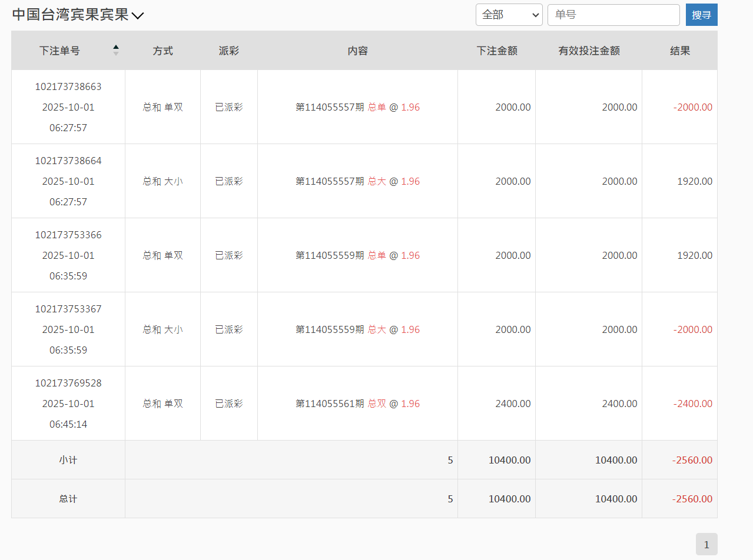Sort by the 有效投注金额 column header
This screenshot has height=560, width=753.
[x=588, y=51]
